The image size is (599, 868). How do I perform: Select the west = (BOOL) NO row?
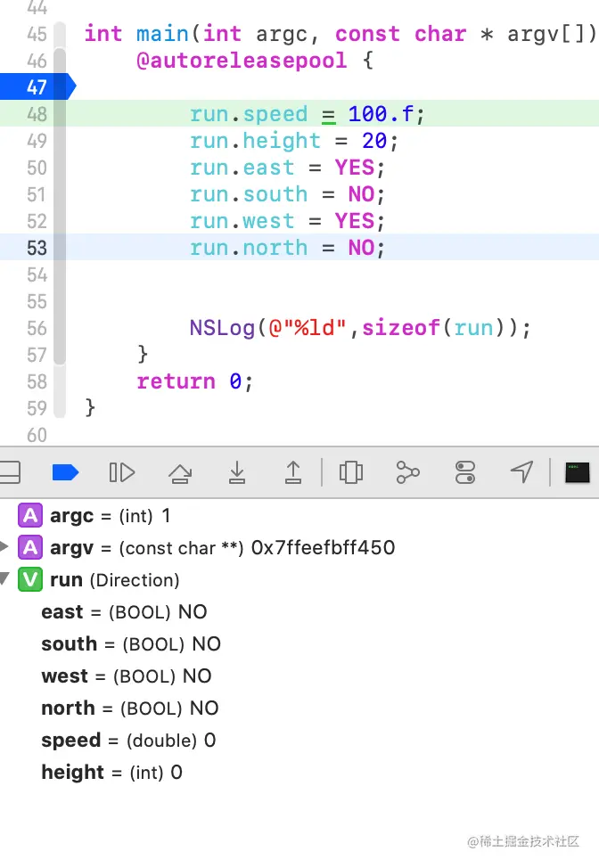pos(299,676)
